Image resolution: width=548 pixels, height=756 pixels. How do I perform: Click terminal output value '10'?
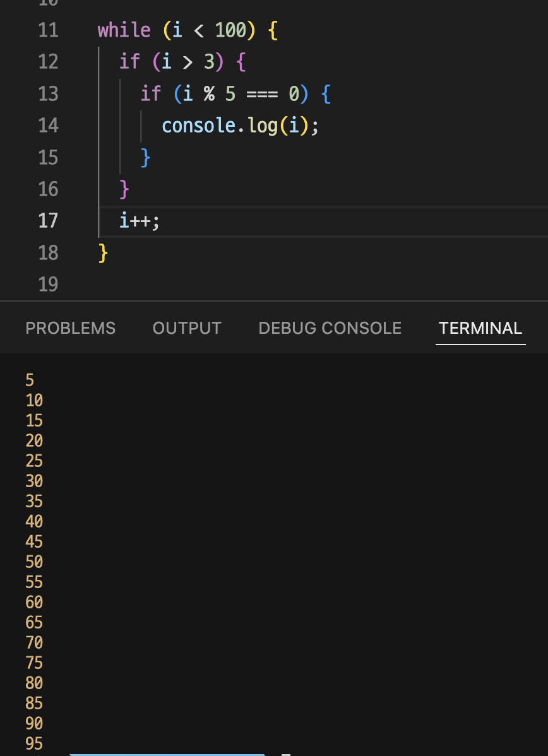[34, 401]
